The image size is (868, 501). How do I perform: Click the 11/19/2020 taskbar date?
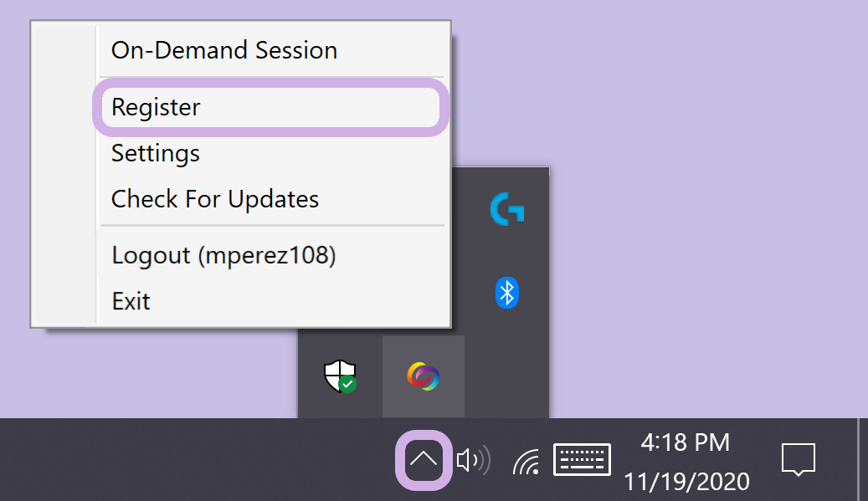(x=686, y=481)
